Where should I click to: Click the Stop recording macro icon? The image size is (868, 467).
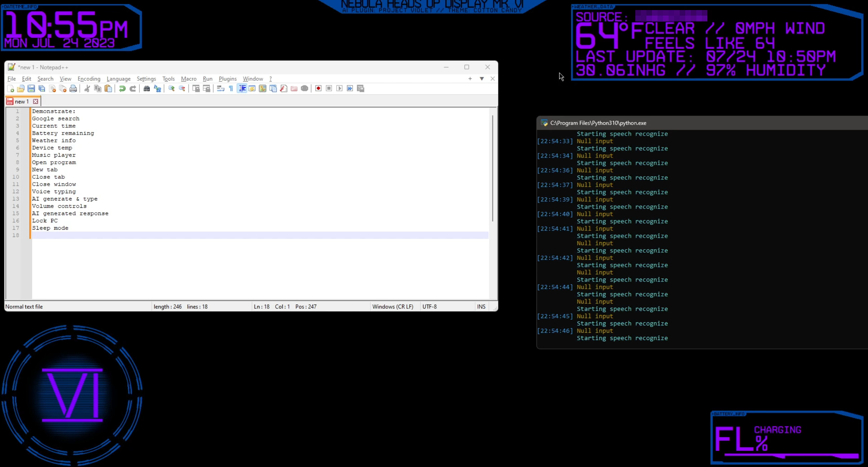click(x=329, y=88)
